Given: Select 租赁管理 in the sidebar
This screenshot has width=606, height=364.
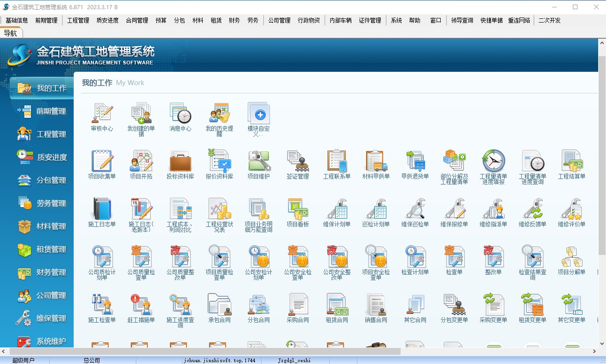Looking at the screenshot, I should 41,249.
